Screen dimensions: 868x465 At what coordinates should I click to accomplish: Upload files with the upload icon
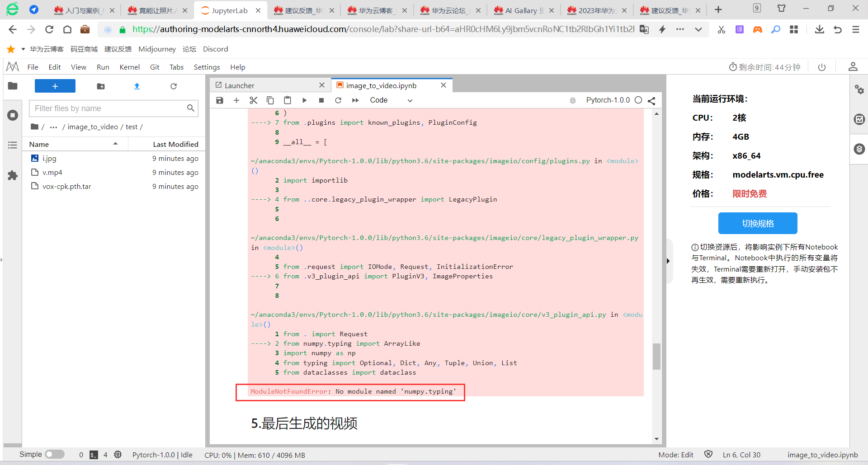click(137, 86)
